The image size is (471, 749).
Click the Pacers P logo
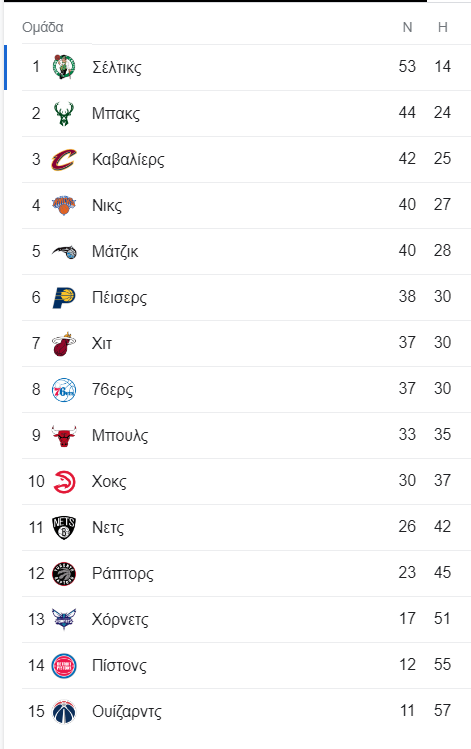point(64,297)
